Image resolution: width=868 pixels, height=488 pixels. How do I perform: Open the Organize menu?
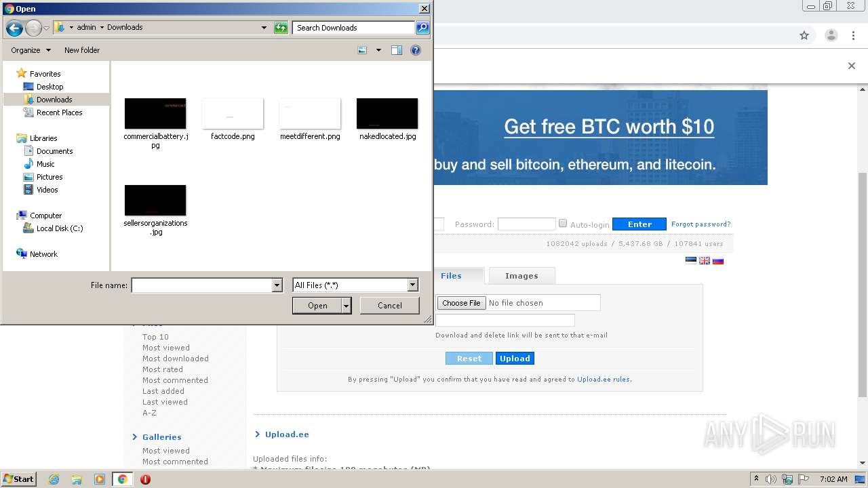pyautogui.click(x=31, y=50)
